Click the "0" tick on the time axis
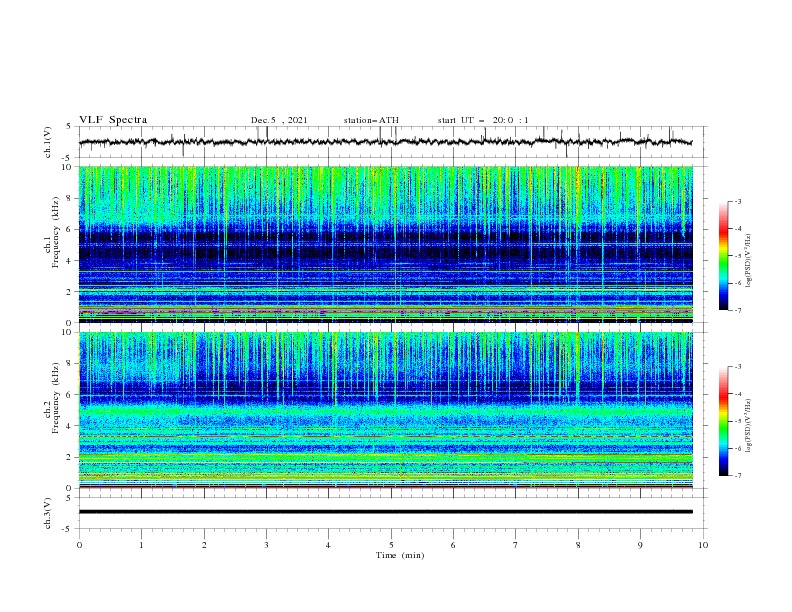The image size is (792, 612). point(79,545)
